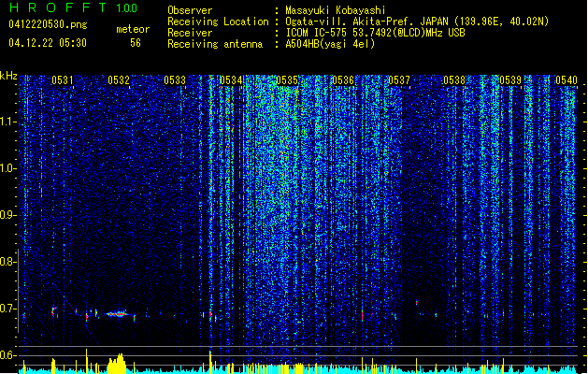Click the 0536 time marker
Screen dimensions: 588x374
click(343, 80)
